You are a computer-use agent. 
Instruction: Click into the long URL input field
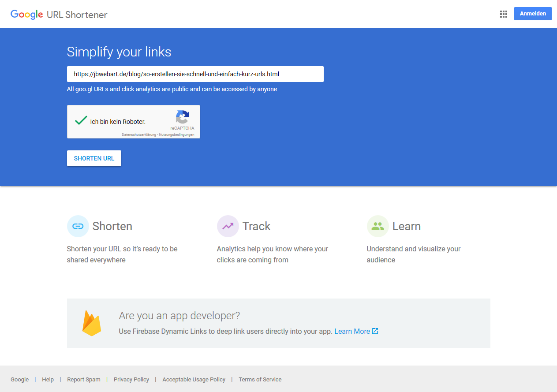(195, 74)
